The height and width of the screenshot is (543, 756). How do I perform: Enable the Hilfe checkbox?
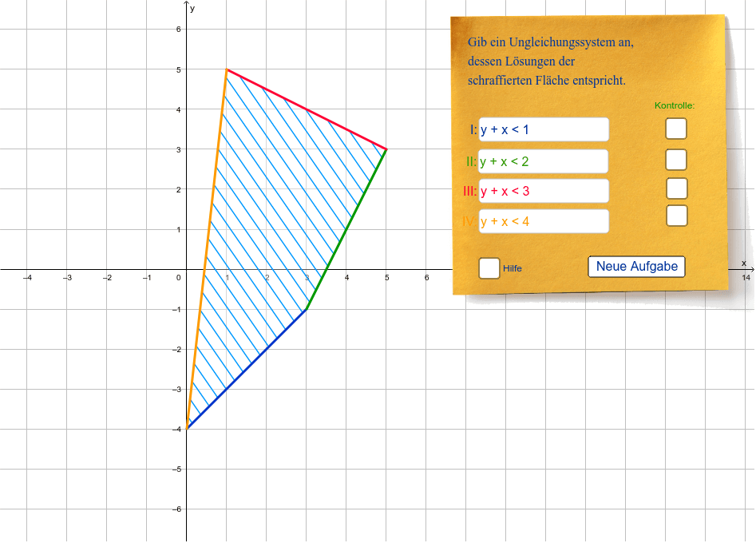coord(489,268)
